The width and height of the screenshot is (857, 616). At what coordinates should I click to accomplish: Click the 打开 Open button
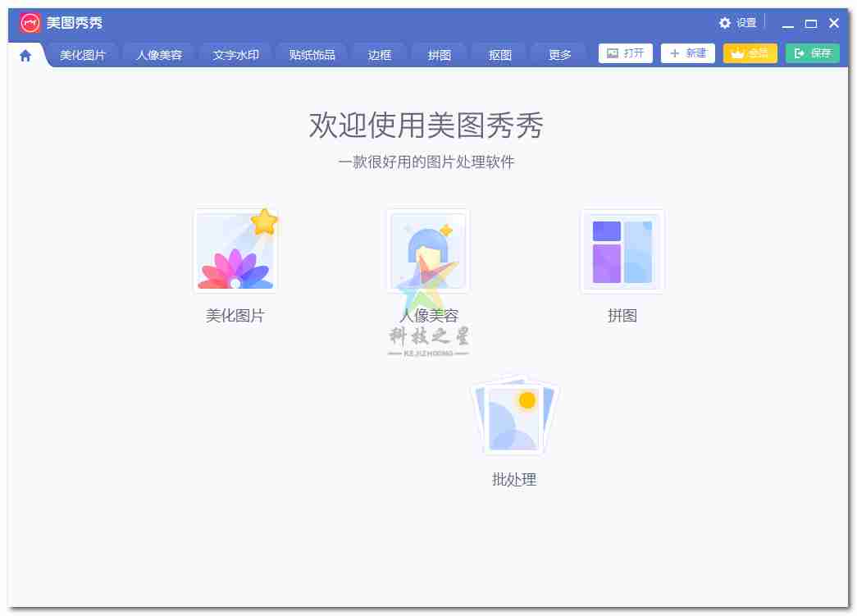626,53
